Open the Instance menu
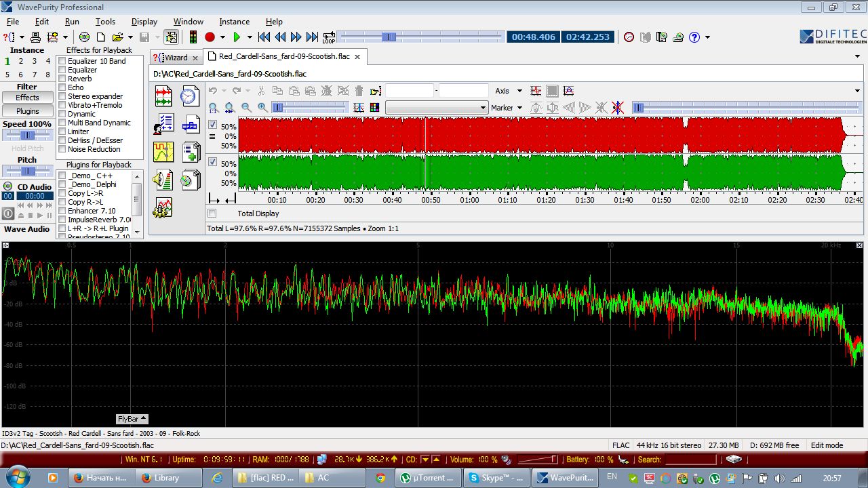Screen dimensions: 868x488 (235, 22)
